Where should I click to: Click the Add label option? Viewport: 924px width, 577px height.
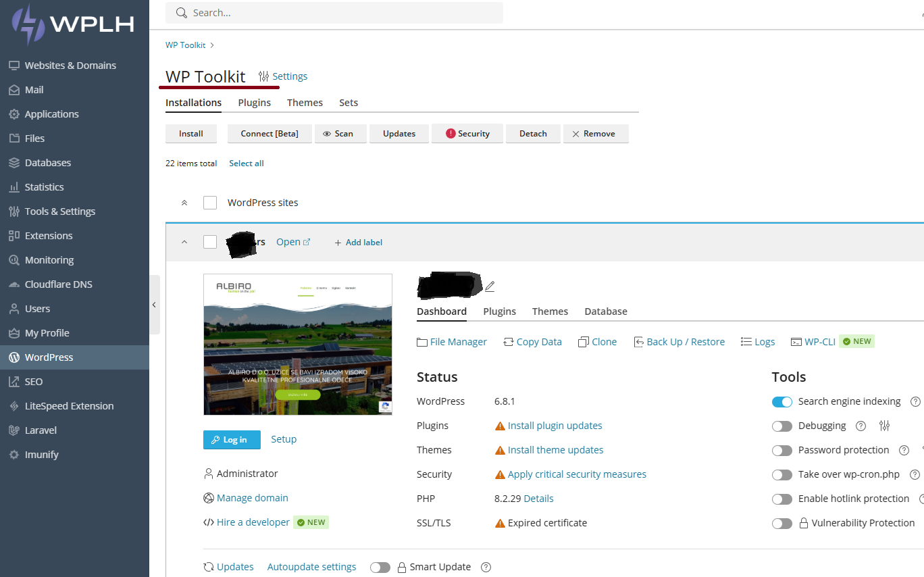click(358, 243)
